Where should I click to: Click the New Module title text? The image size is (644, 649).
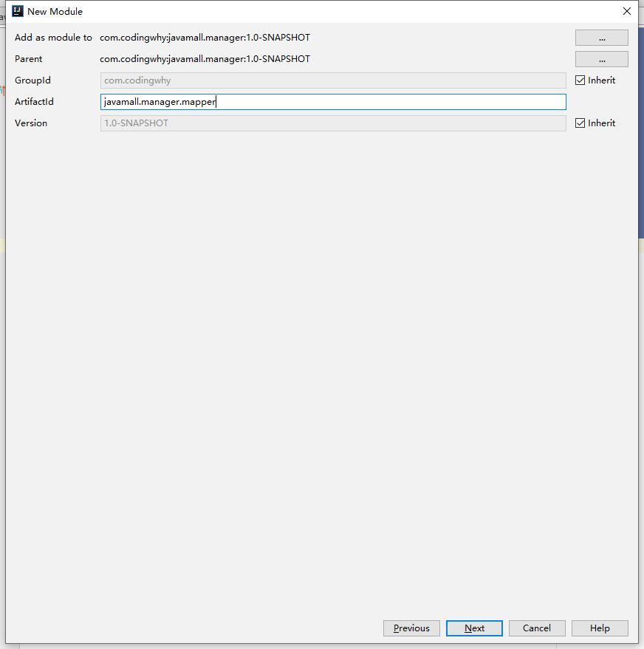[55, 12]
